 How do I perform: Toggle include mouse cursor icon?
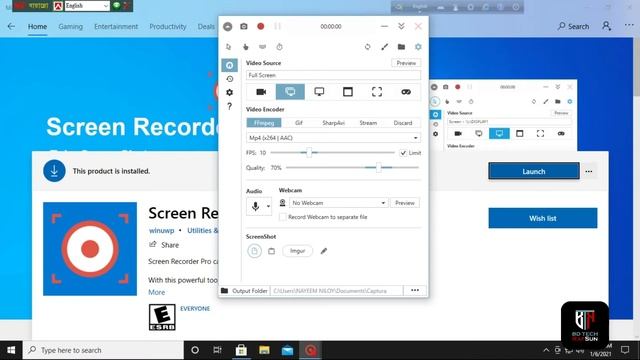tap(229, 47)
